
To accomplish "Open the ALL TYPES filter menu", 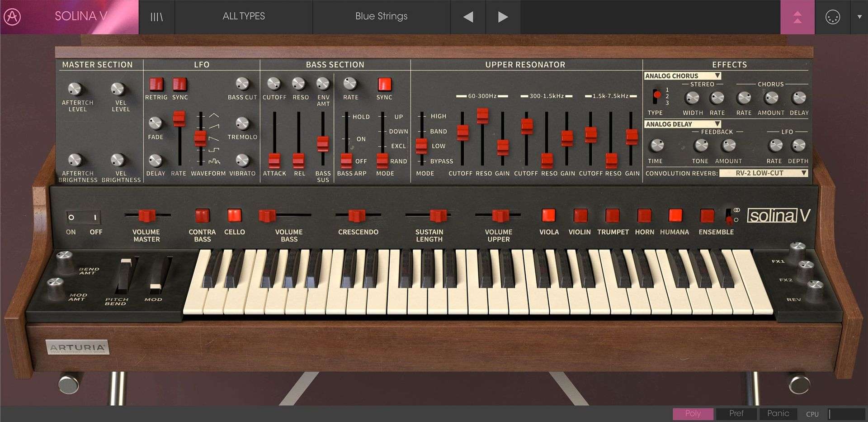I will (243, 16).
